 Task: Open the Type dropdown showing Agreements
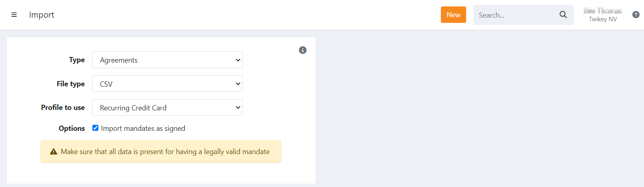pos(167,60)
